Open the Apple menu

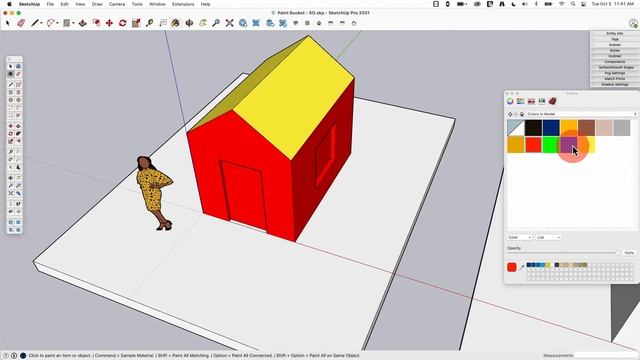pyautogui.click(x=9, y=4)
